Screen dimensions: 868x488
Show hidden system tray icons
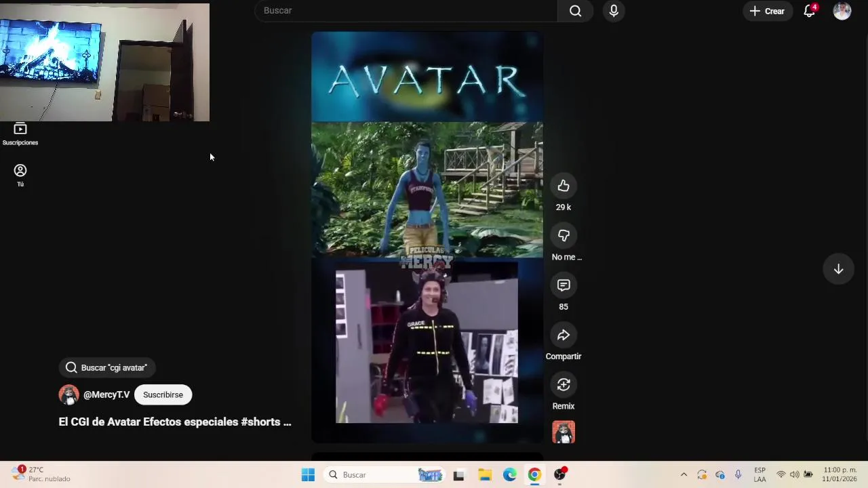click(684, 475)
